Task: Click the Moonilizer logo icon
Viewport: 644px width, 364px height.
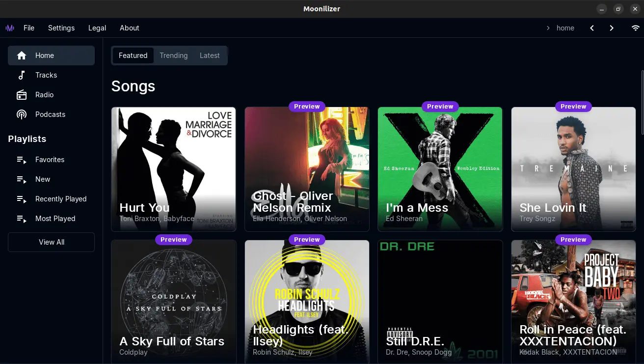Action: 10,28
